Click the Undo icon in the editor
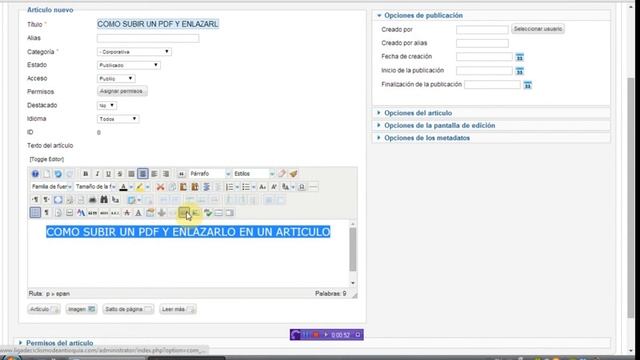 (58, 174)
